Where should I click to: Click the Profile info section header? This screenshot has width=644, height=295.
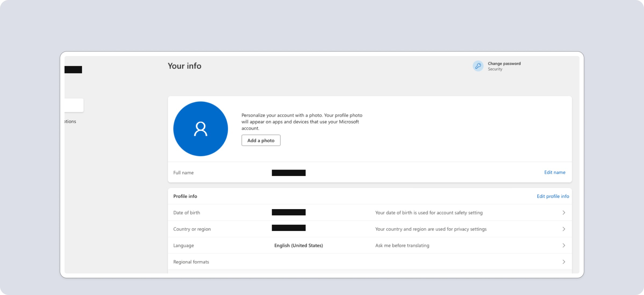(x=185, y=196)
